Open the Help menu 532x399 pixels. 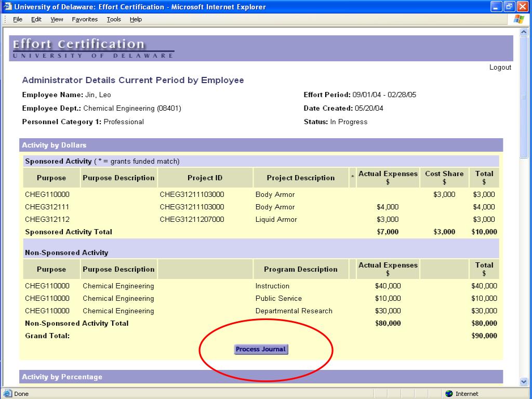(x=136, y=19)
